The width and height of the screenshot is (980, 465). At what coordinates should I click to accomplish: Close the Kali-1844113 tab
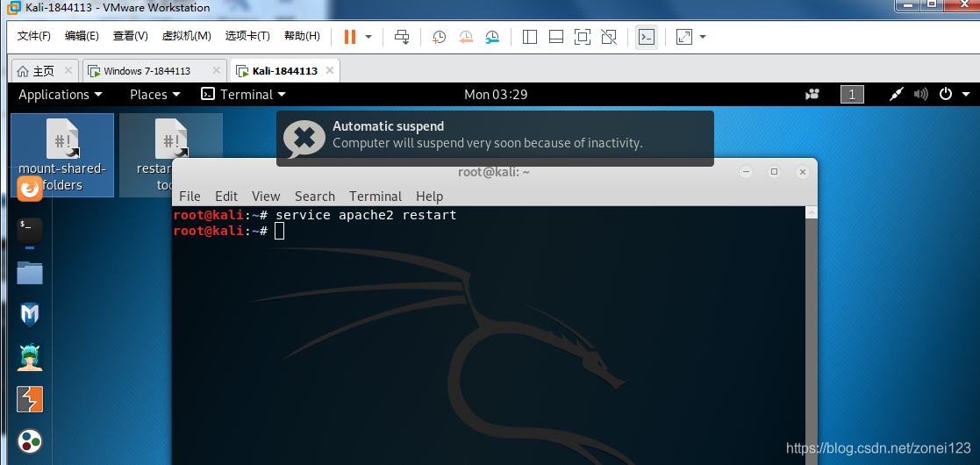(x=329, y=70)
